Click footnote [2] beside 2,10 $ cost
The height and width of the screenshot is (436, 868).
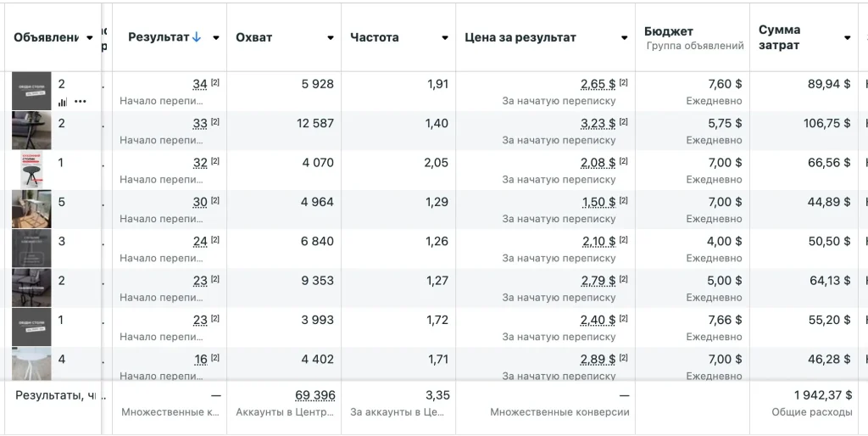[x=624, y=240]
